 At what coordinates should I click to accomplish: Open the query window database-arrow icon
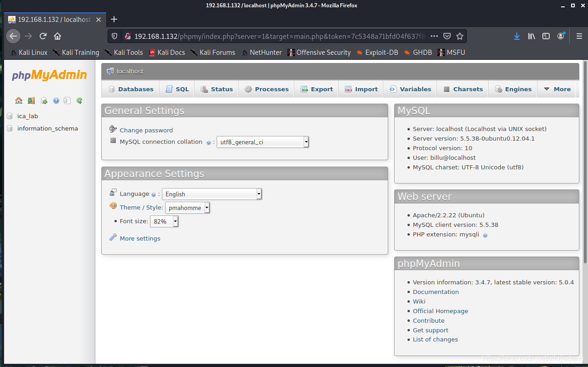click(x=44, y=100)
